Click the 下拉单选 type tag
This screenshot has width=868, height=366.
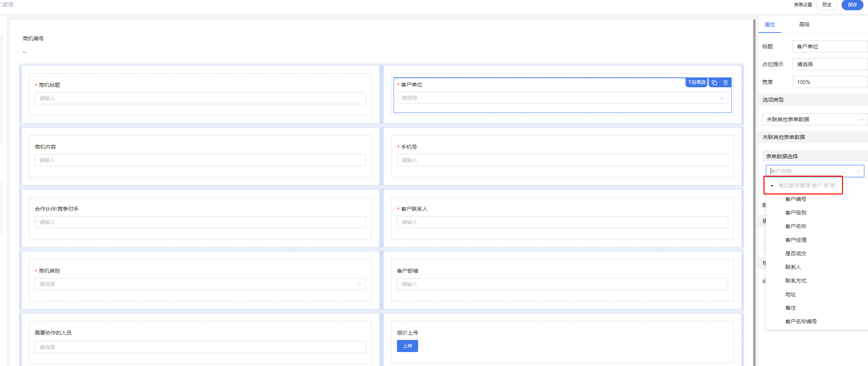pos(697,82)
